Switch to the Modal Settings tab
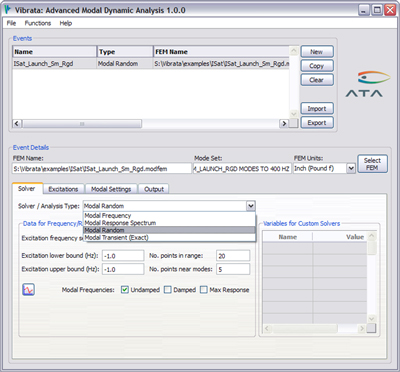The width and height of the screenshot is (400, 372). tap(111, 189)
